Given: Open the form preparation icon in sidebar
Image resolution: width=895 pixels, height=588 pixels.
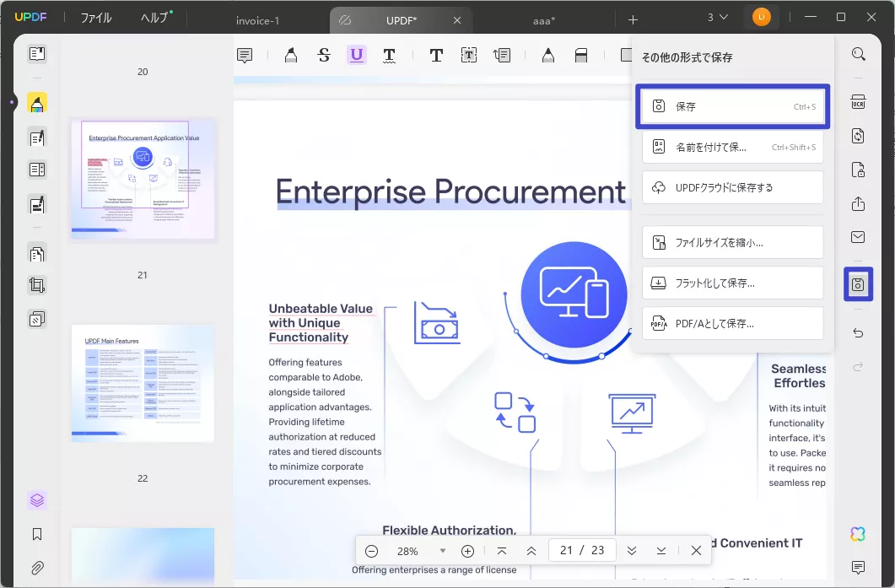Looking at the screenshot, I should click(37, 170).
